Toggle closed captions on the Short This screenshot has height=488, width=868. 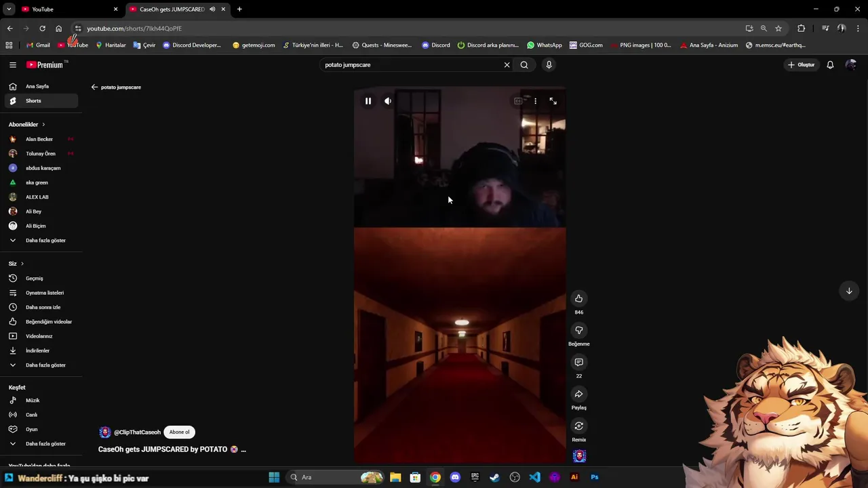pyautogui.click(x=518, y=101)
